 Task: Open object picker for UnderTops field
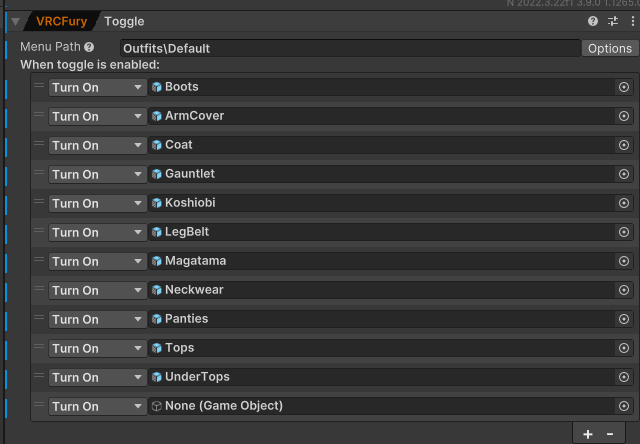pyautogui.click(x=624, y=377)
